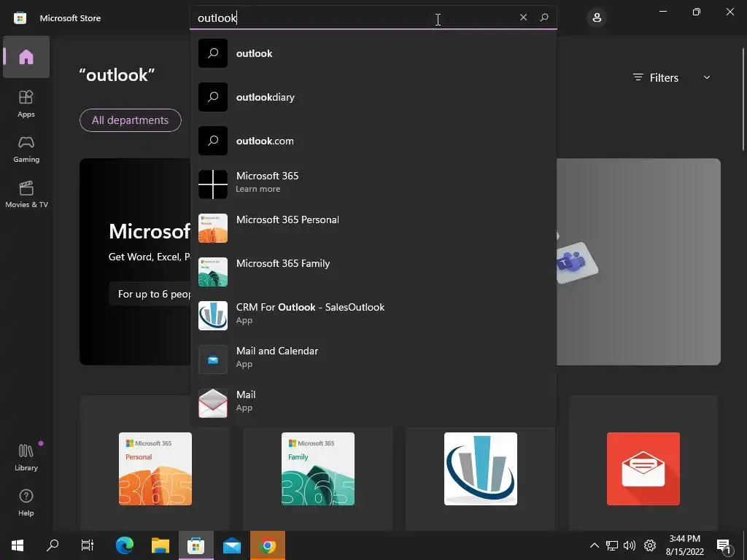Click the Microsoft 365 Personal suggestion thumbnail

coord(213,228)
